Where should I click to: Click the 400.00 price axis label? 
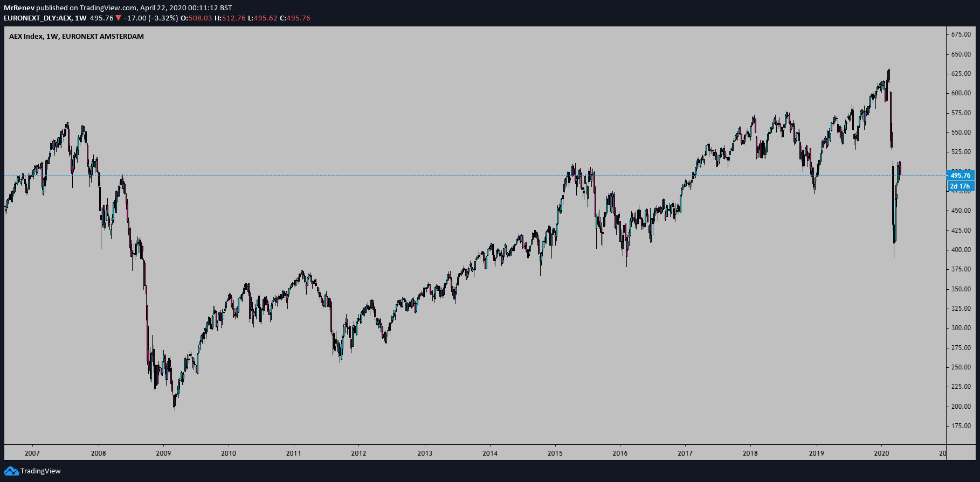(961, 250)
